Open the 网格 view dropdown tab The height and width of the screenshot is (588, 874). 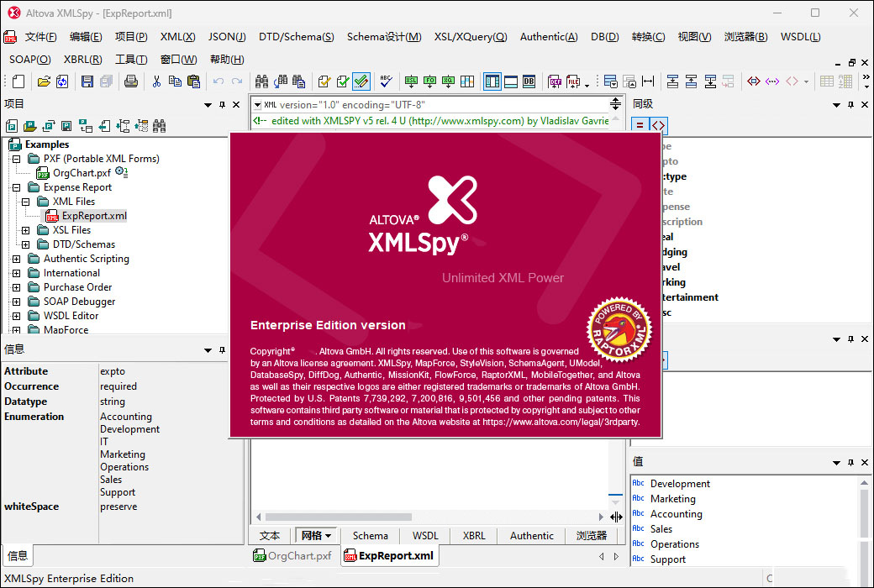coord(316,535)
